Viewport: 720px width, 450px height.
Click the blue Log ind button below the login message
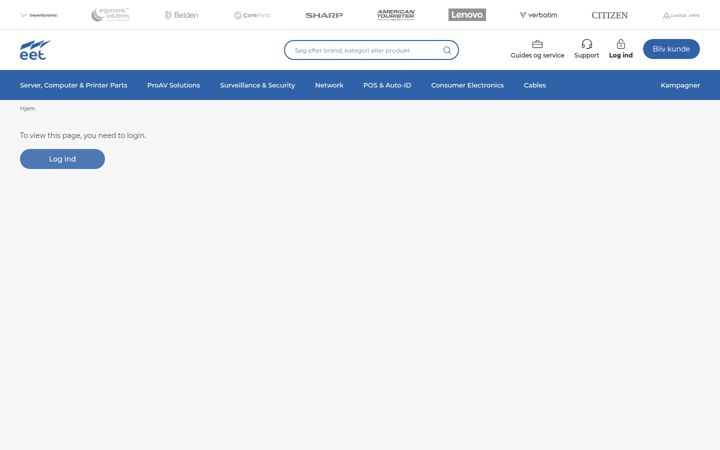click(x=62, y=159)
